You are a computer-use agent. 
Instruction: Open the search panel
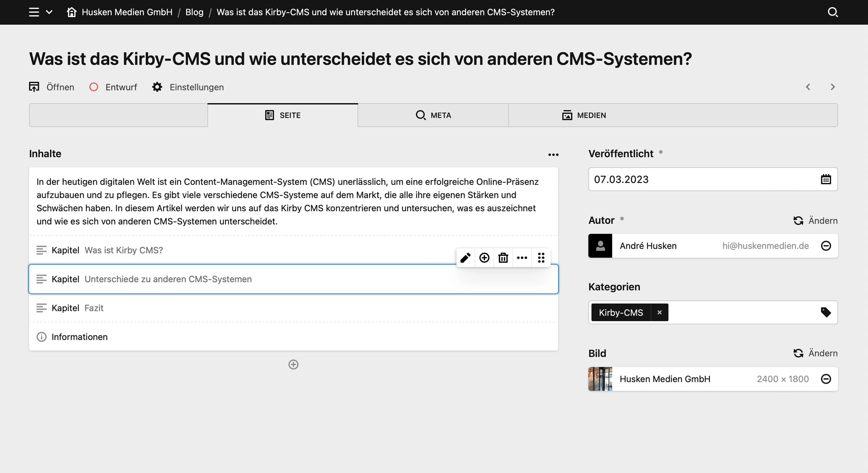point(833,12)
